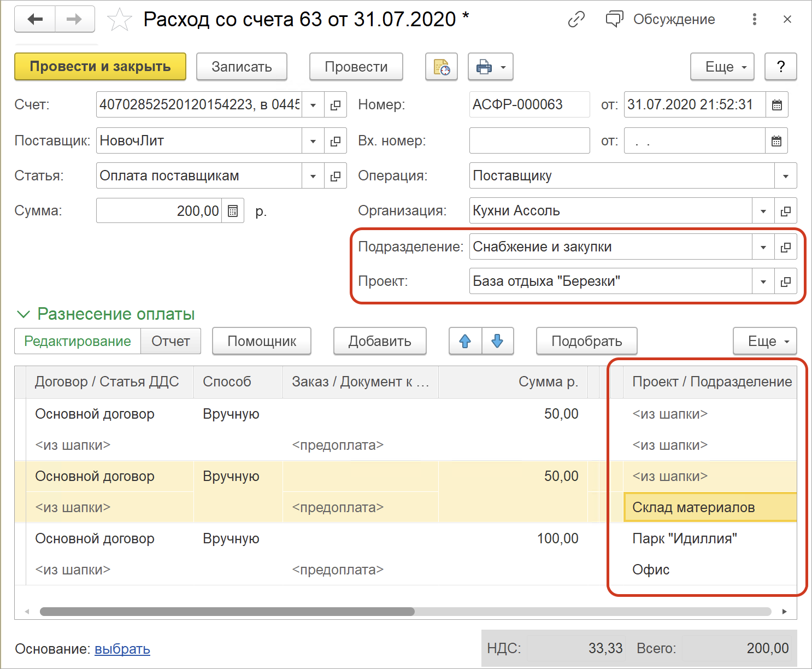Click the back navigation arrow
Image resolution: width=812 pixels, height=669 pixels.
35,20
